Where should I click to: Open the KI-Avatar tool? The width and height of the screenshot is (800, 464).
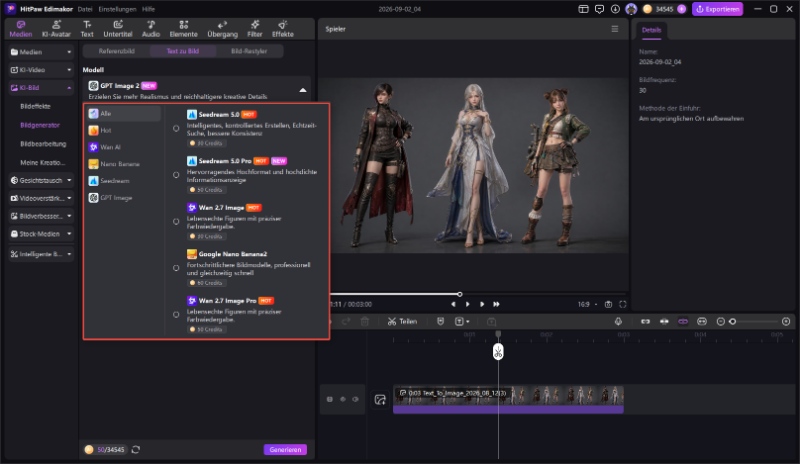tap(56, 29)
